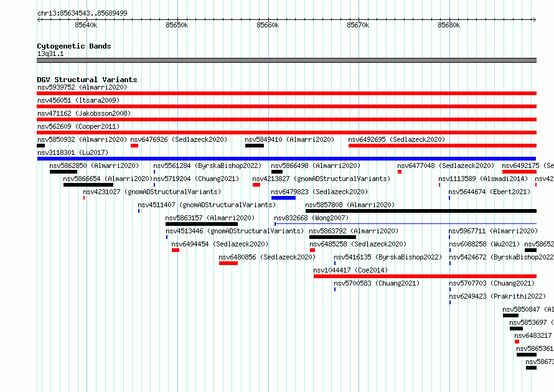Image resolution: width=554 pixels, height=392 pixels.
Task: Click the DGV Structural Variants track title
Action: click(87, 80)
